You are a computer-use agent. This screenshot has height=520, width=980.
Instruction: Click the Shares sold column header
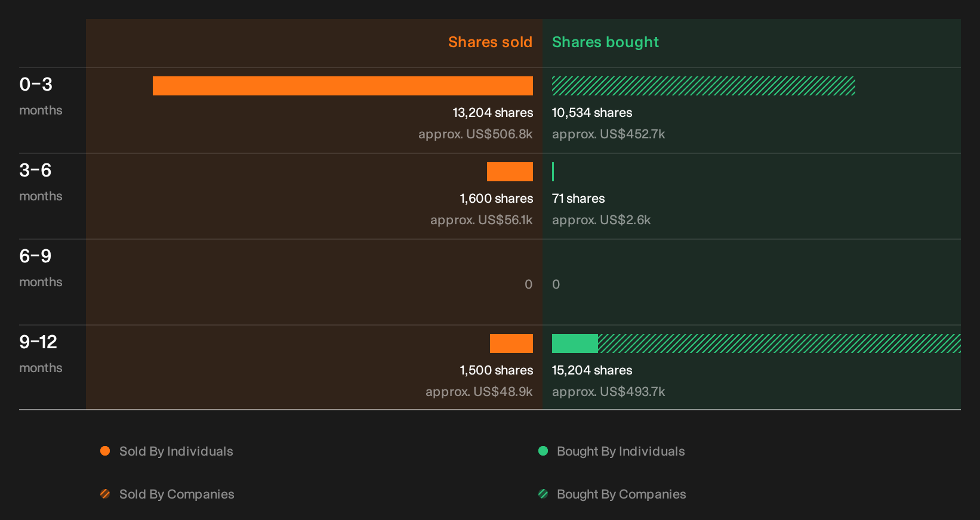pyautogui.click(x=490, y=42)
